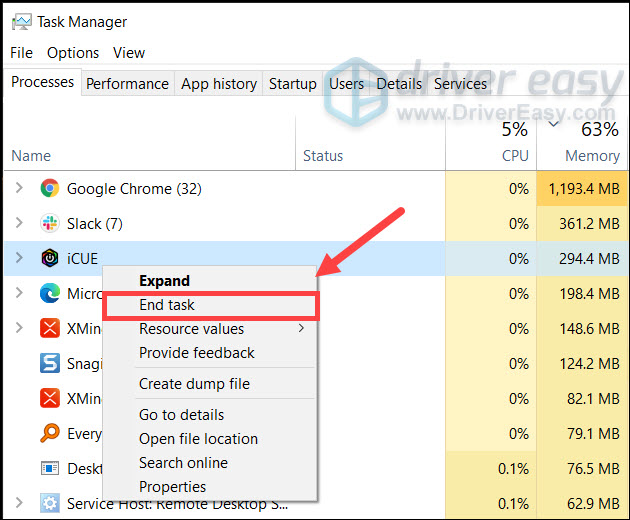Click the Status column header

(323, 155)
